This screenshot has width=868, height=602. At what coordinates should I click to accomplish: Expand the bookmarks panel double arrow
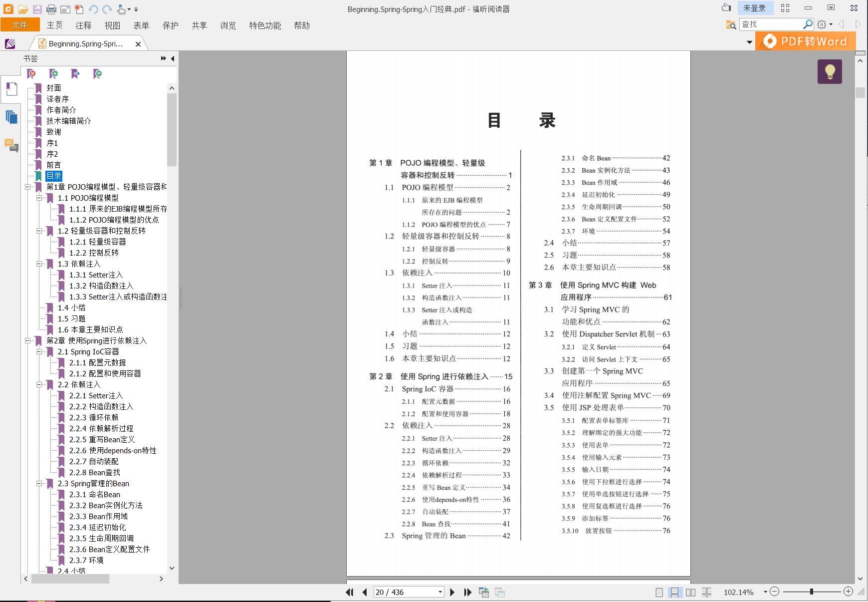tap(163, 58)
